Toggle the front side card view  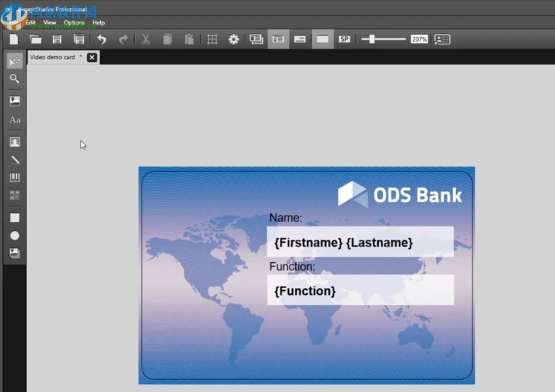point(278,39)
